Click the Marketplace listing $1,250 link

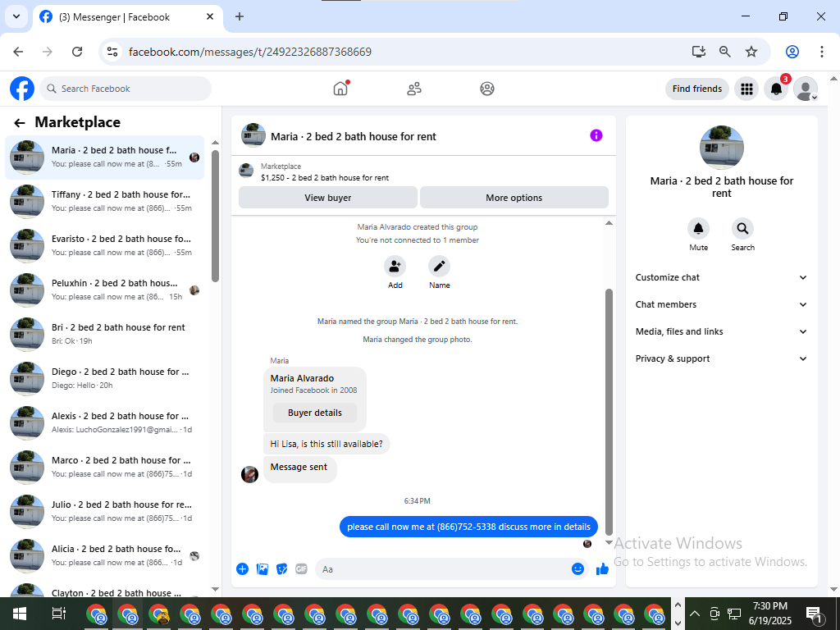pyautogui.click(x=325, y=178)
